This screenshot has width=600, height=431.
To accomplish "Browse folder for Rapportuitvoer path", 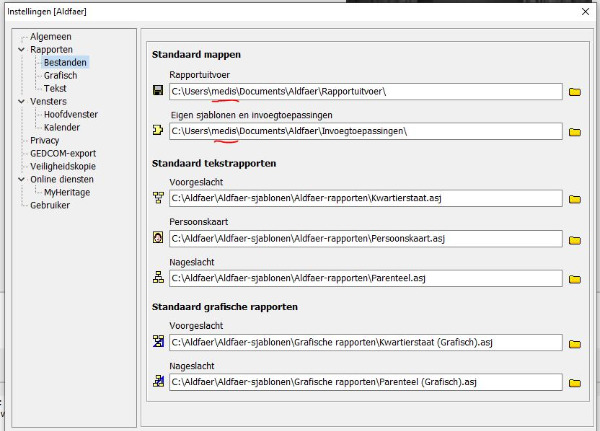I will tap(575, 92).
